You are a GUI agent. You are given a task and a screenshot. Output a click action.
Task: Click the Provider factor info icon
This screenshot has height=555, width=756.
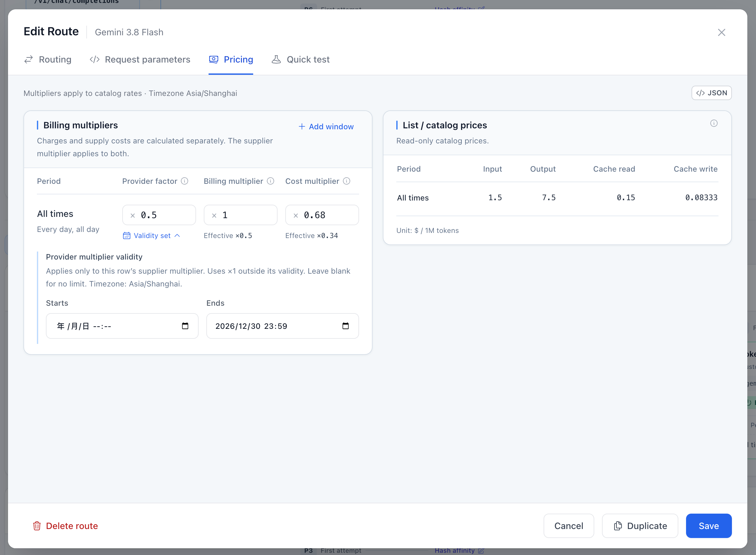(x=185, y=181)
